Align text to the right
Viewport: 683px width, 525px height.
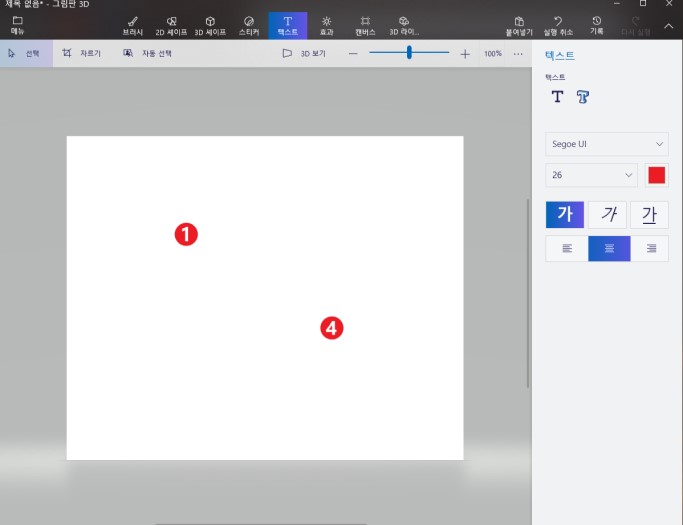651,248
